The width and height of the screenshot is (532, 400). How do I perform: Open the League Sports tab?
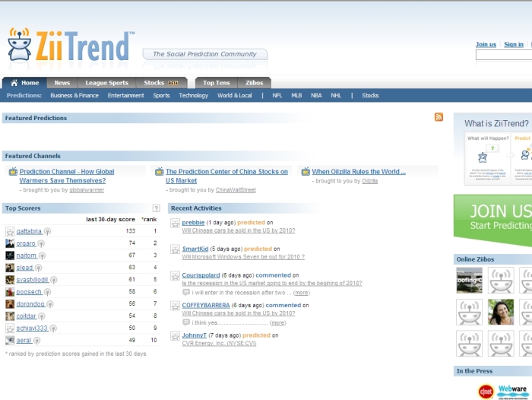click(107, 83)
